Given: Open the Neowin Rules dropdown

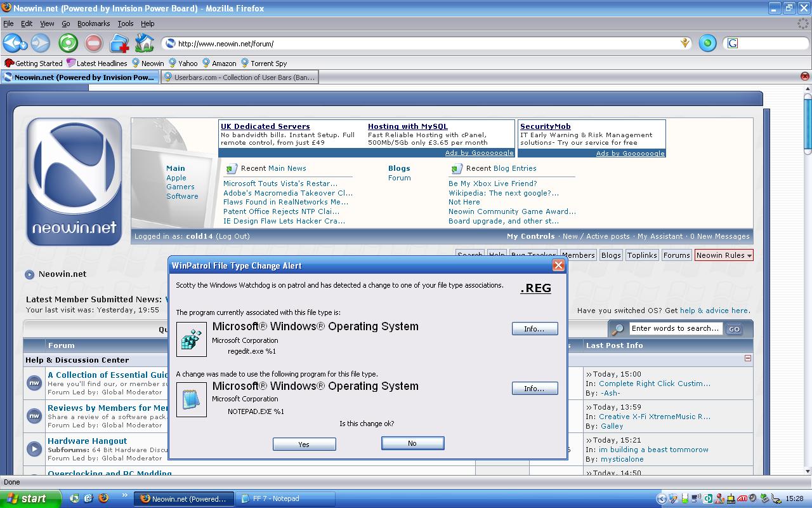Looking at the screenshot, I should coord(724,255).
